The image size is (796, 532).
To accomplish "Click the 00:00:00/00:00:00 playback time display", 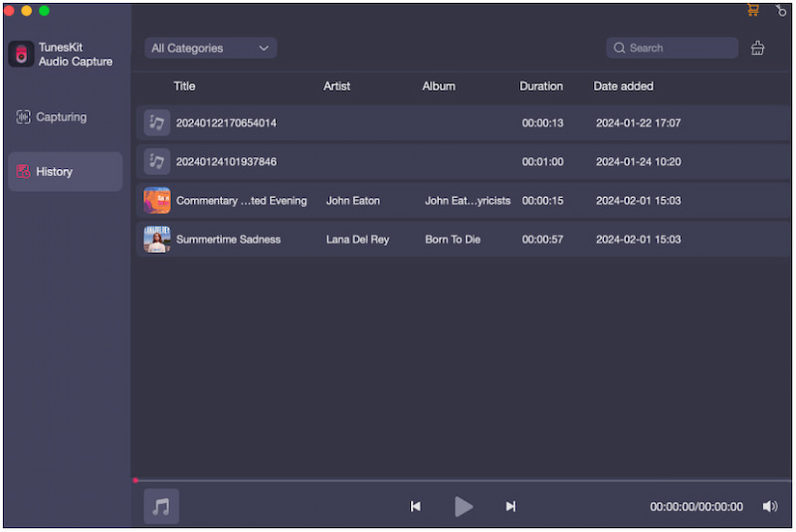I will (x=696, y=506).
